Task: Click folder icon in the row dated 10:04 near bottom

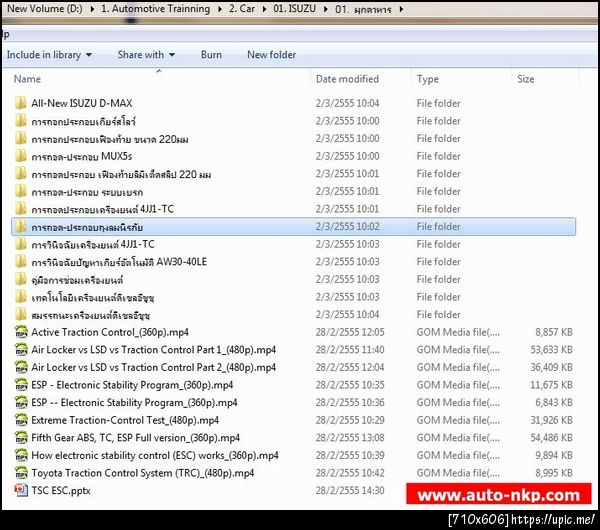Action: click(x=21, y=314)
